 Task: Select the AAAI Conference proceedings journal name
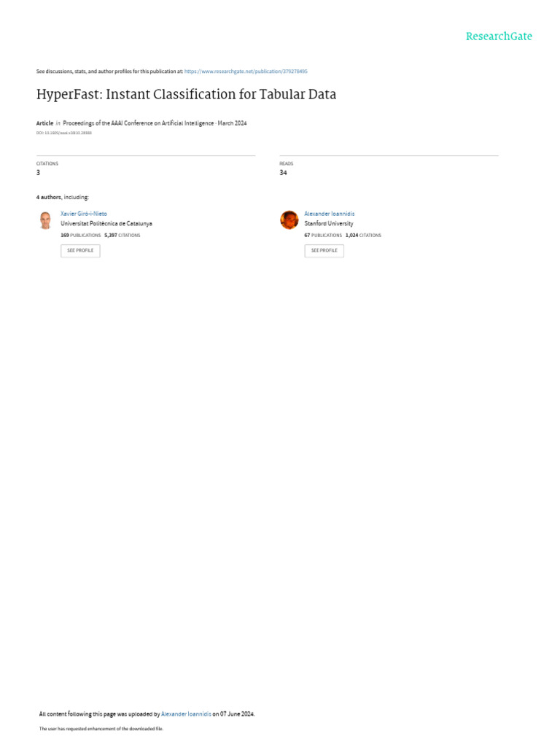tap(138, 123)
